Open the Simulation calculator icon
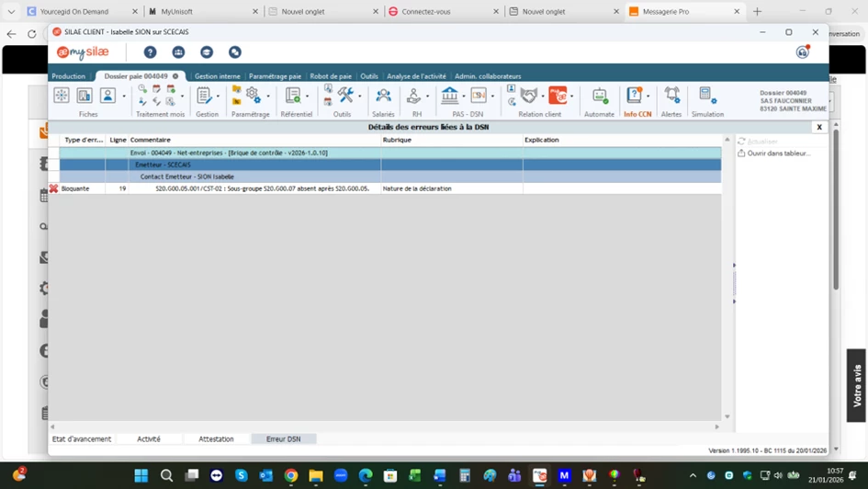 pos(707,96)
